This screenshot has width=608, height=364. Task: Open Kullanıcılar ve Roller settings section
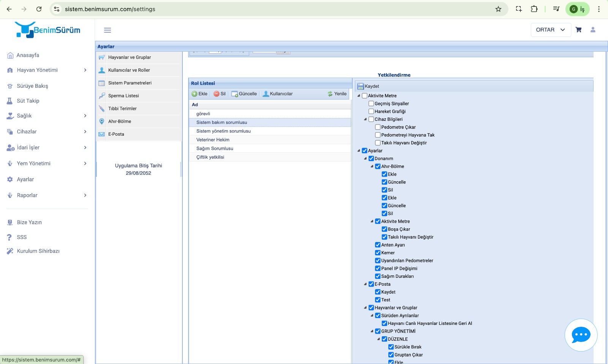pos(129,70)
